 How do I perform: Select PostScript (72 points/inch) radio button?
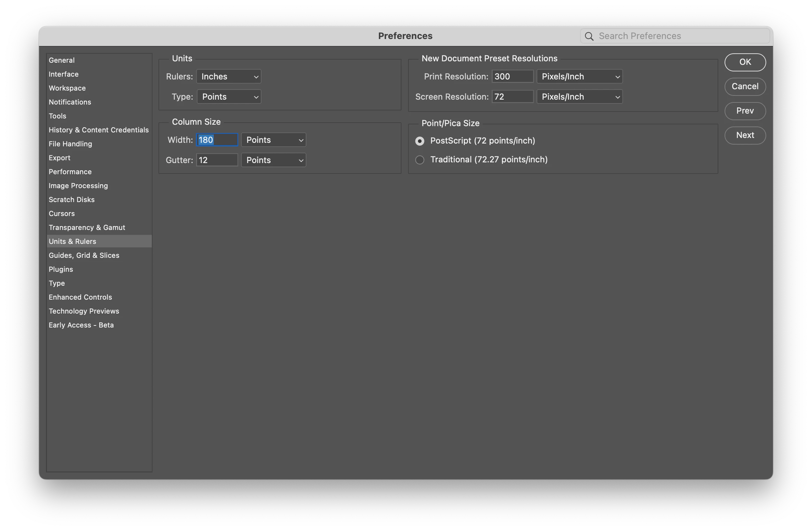(420, 141)
